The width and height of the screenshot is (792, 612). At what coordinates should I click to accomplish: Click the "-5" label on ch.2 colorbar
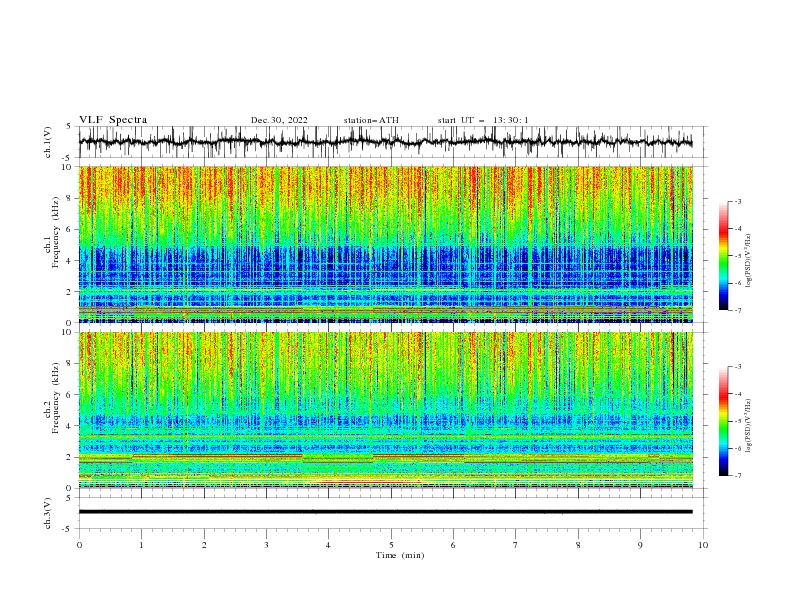pos(737,421)
